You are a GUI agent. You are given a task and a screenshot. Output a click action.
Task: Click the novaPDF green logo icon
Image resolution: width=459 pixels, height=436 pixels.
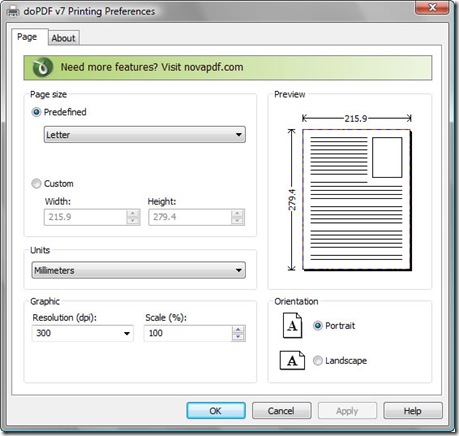[x=43, y=68]
